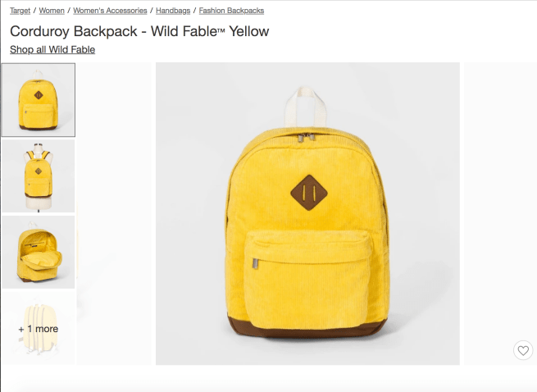Open the Fashion Backpacks breadcrumb link
Screen dimensions: 537x392
[x=231, y=11]
